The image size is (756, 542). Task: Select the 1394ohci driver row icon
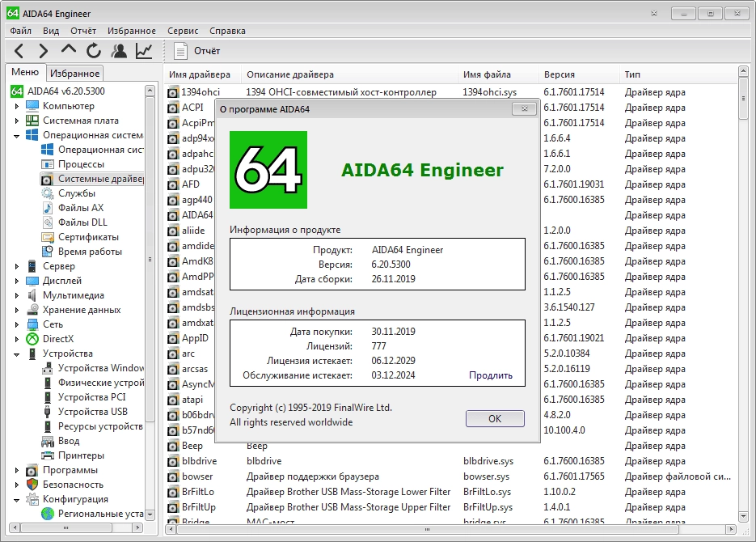(x=172, y=92)
